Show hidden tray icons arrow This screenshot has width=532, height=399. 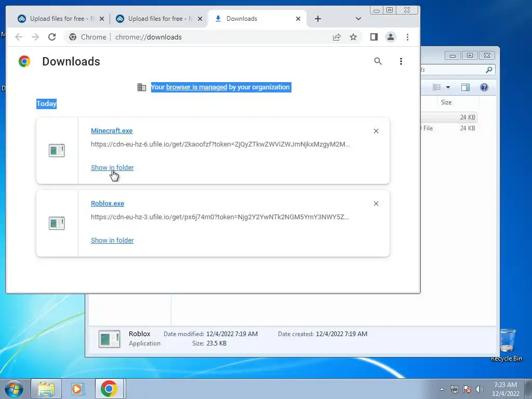tap(442, 389)
